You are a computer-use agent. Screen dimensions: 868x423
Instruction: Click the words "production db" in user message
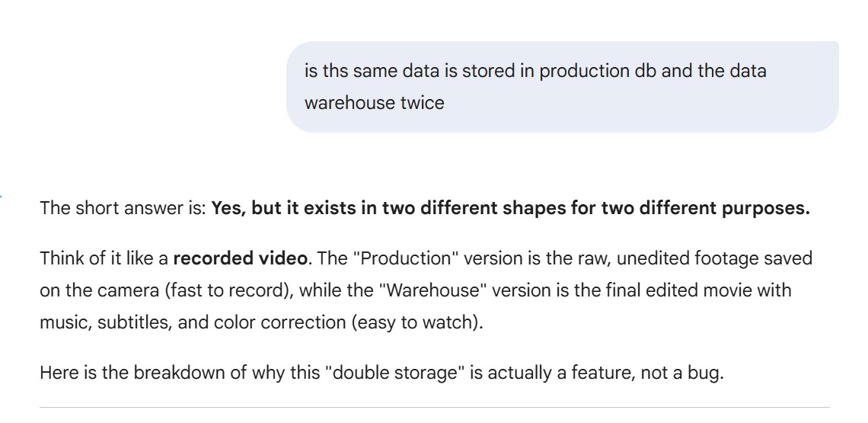tap(584, 71)
